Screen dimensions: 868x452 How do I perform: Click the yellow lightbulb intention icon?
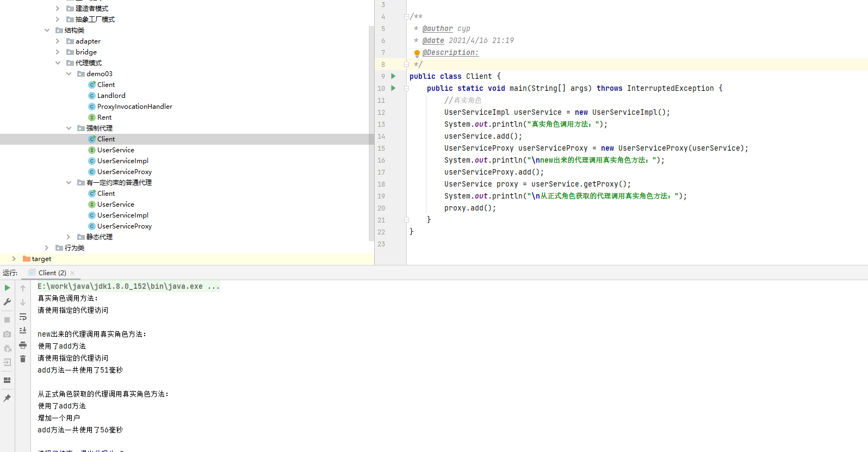click(417, 53)
